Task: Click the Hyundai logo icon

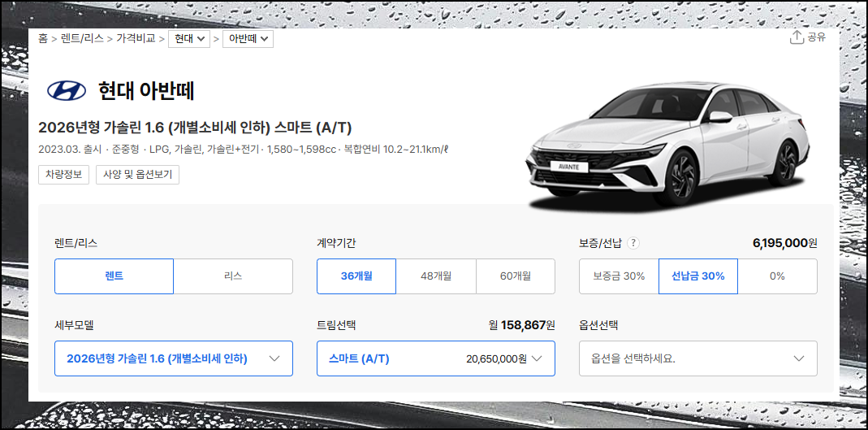Action: pos(67,90)
